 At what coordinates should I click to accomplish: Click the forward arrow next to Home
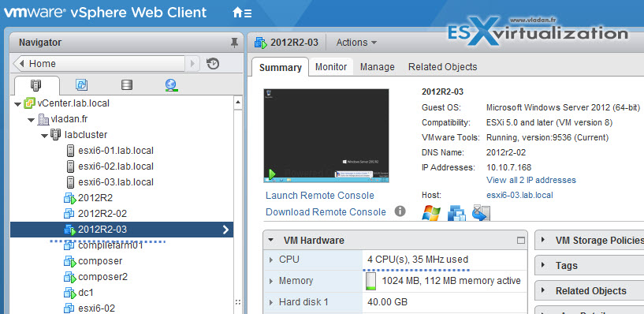[x=192, y=64]
